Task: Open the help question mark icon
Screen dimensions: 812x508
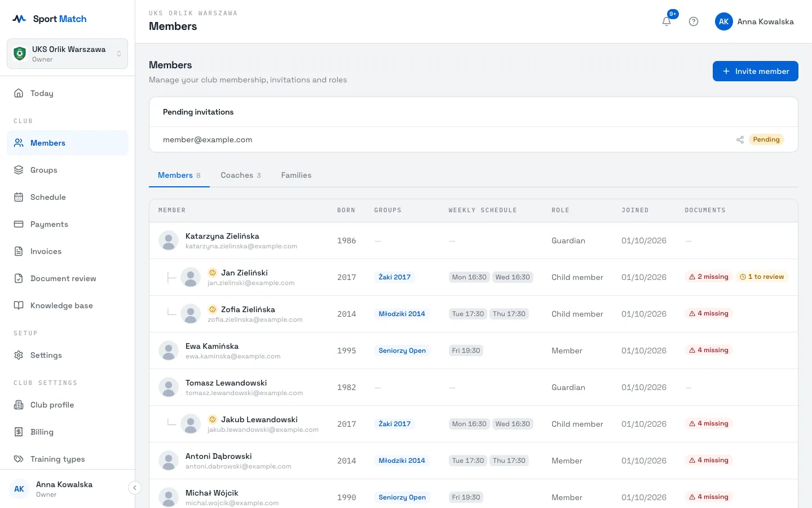Action: 694,21
